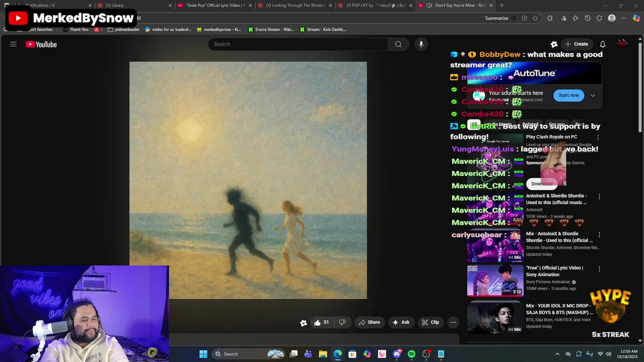Focus the YouTube search field

(298, 44)
